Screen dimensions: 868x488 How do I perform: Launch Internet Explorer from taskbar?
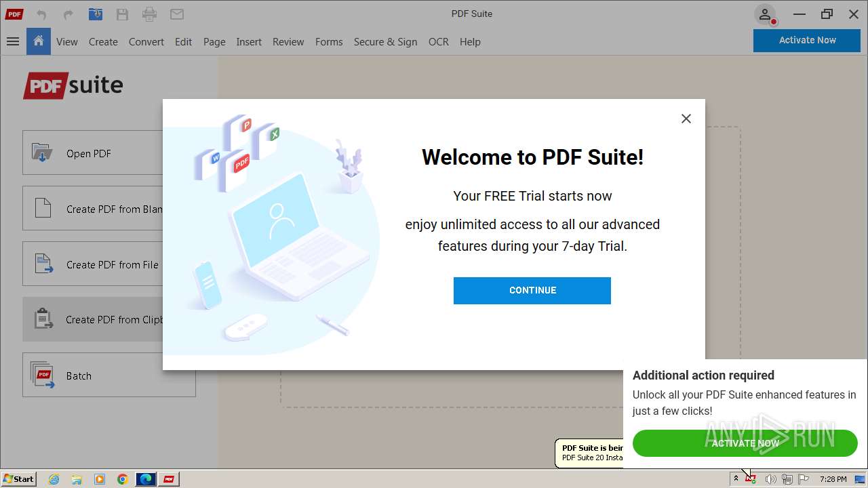click(54, 479)
